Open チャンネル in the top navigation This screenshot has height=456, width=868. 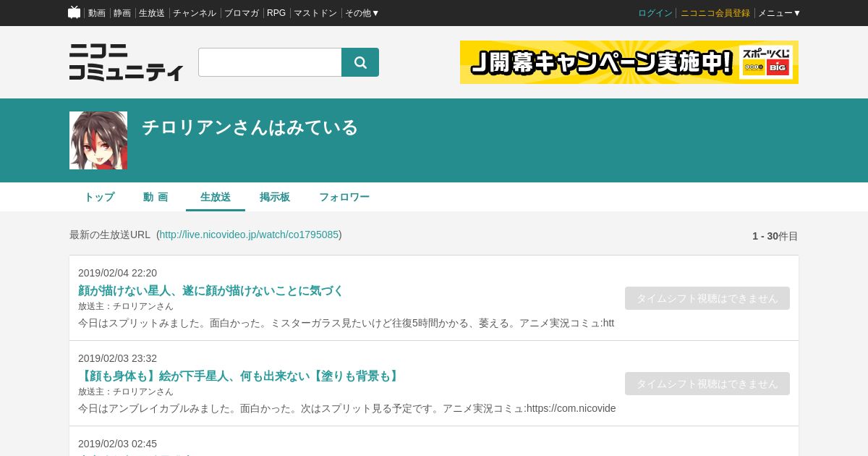click(195, 13)
